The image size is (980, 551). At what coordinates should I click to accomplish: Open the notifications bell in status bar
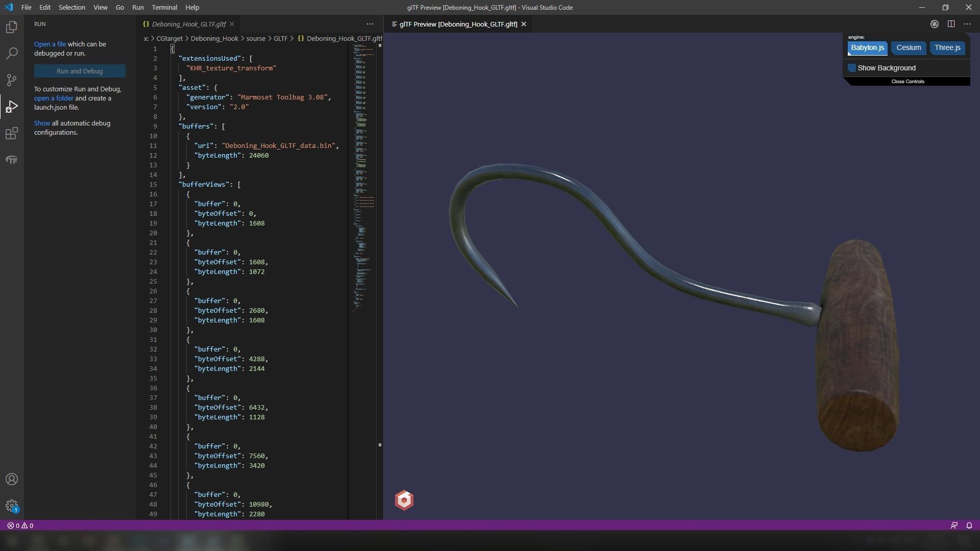(x=969, y=525)
